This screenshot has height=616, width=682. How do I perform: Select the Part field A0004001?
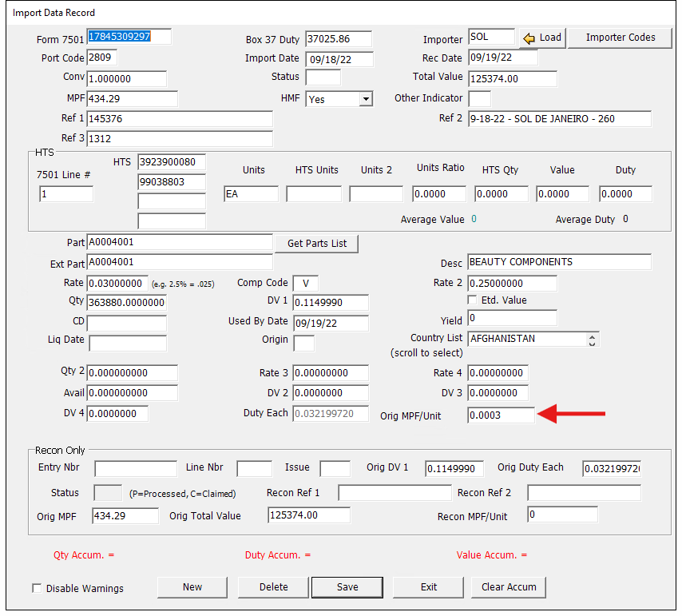point(180,242)
